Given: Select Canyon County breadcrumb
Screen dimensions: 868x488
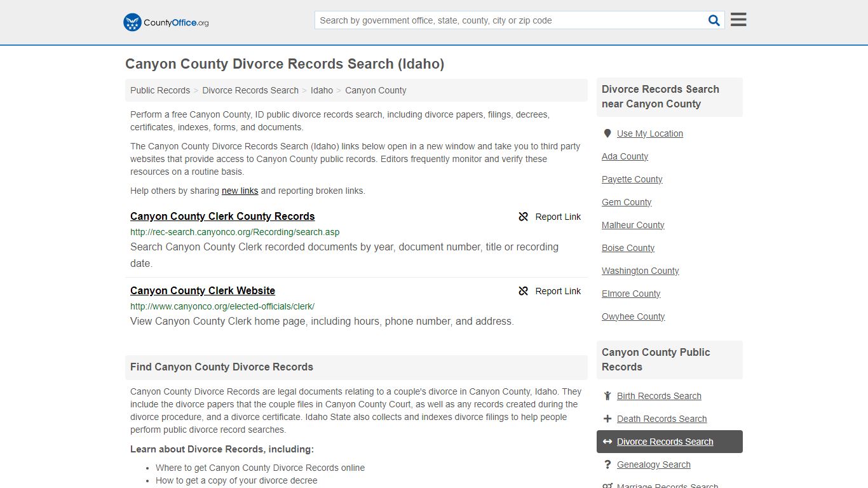Looking at the screenshot, I should [376, 90].
